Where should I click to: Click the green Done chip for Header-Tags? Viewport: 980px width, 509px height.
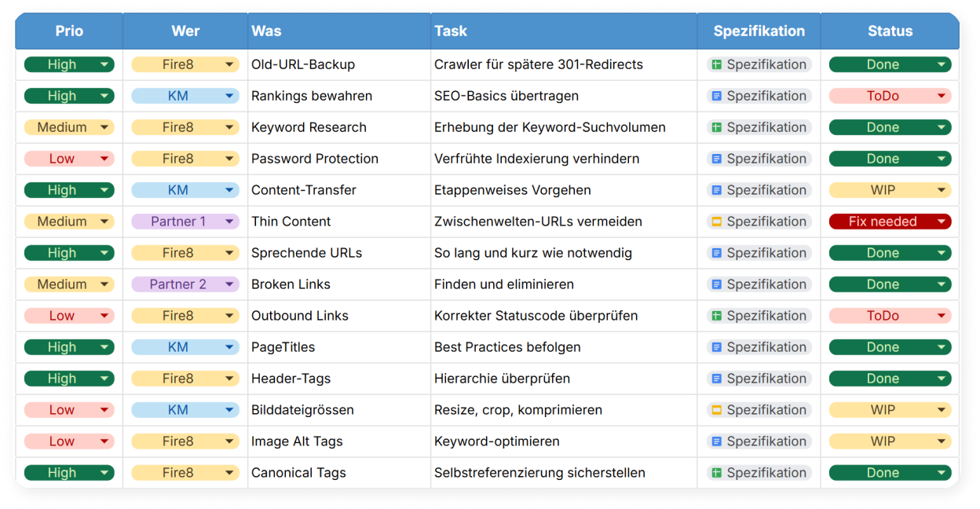883,379
